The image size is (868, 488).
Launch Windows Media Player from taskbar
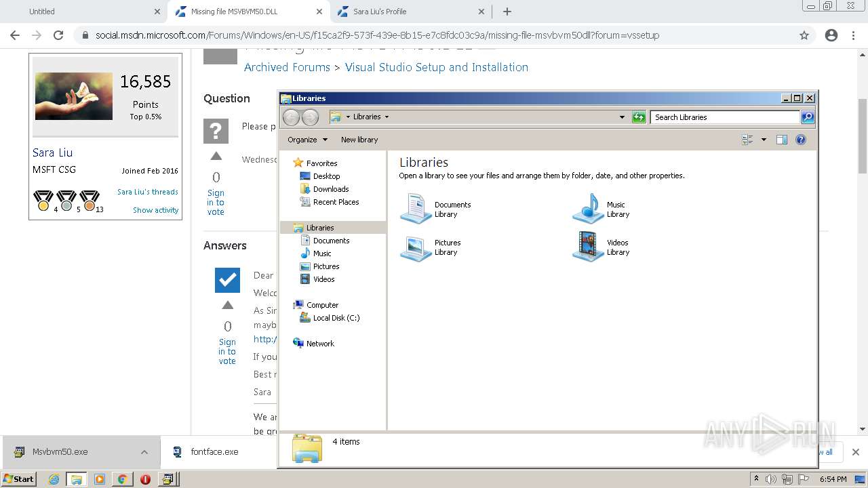point(100,479)
